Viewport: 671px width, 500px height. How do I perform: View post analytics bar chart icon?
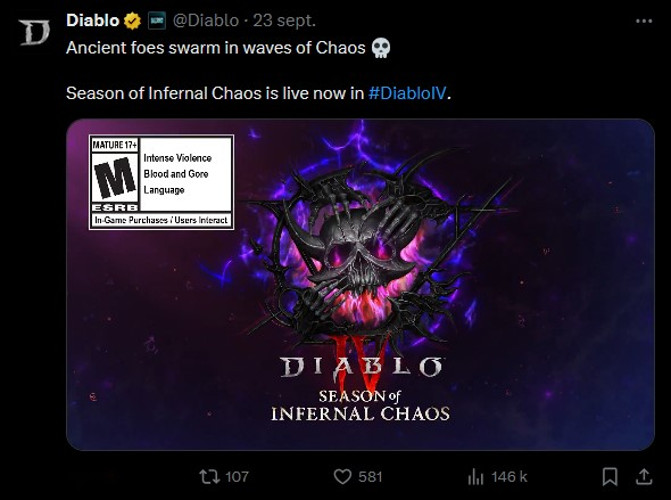(x=476, y=476)
